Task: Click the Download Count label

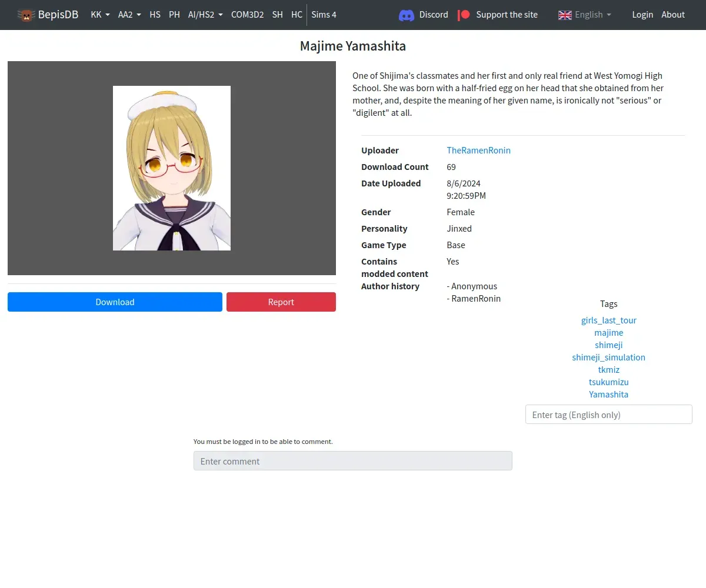Action: click(x=395, y=167)
